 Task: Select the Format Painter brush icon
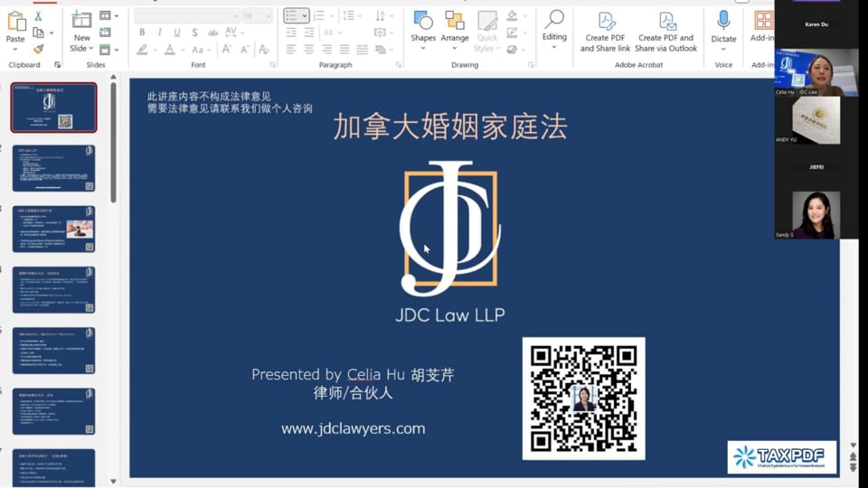tap(38, 49)
